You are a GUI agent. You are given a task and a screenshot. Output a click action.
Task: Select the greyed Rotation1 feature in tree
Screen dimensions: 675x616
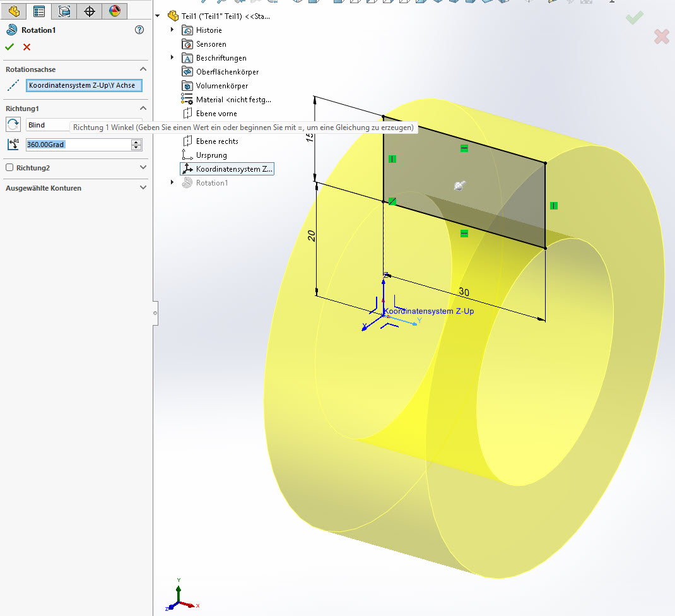pos(205,182)
